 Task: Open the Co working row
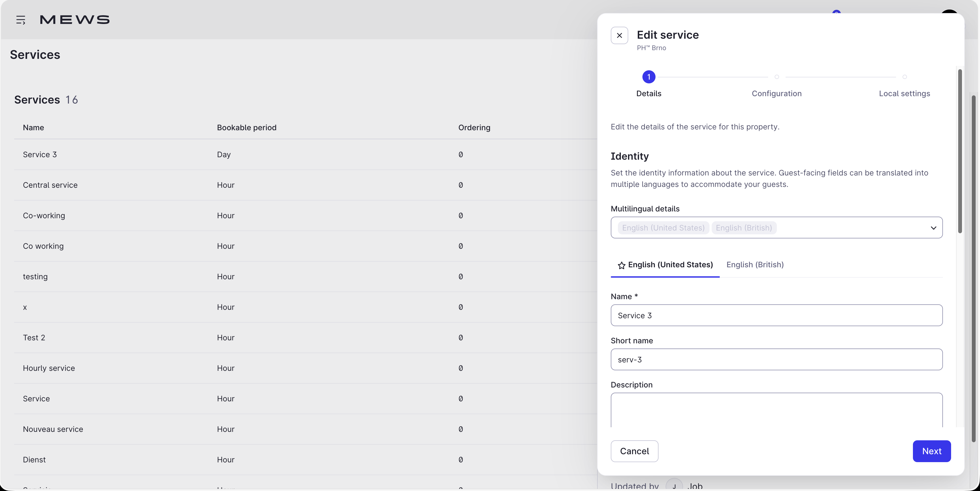(x=305, y=246)
